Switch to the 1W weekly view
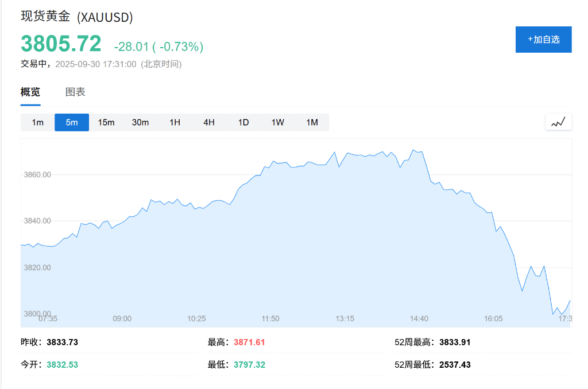Image resolution: width=588 pixels, height=389 pixels. pos(278,122)
